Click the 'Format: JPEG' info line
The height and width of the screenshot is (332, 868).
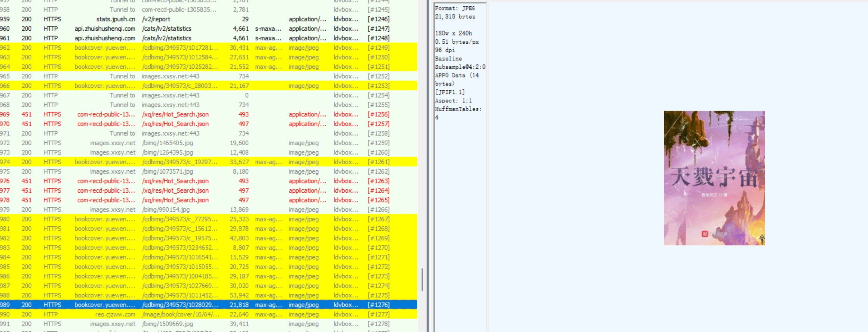point(455,8)
